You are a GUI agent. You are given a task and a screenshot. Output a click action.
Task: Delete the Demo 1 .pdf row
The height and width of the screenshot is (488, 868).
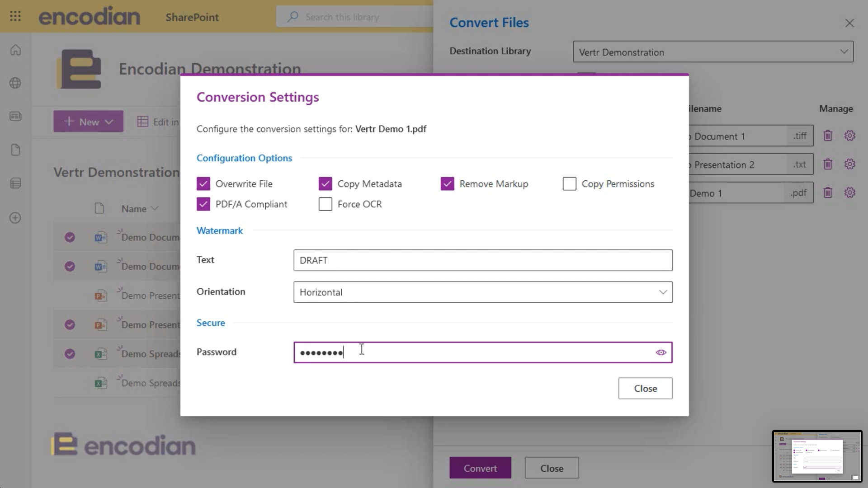click(x=828, y=192)
